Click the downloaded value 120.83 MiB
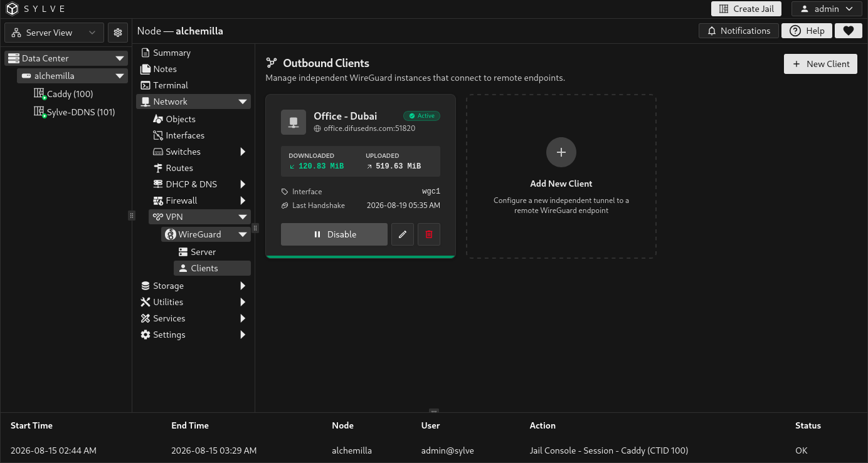The height and width of the screenshot is (463, 868). pyautogui.click(x=321, y=166)
